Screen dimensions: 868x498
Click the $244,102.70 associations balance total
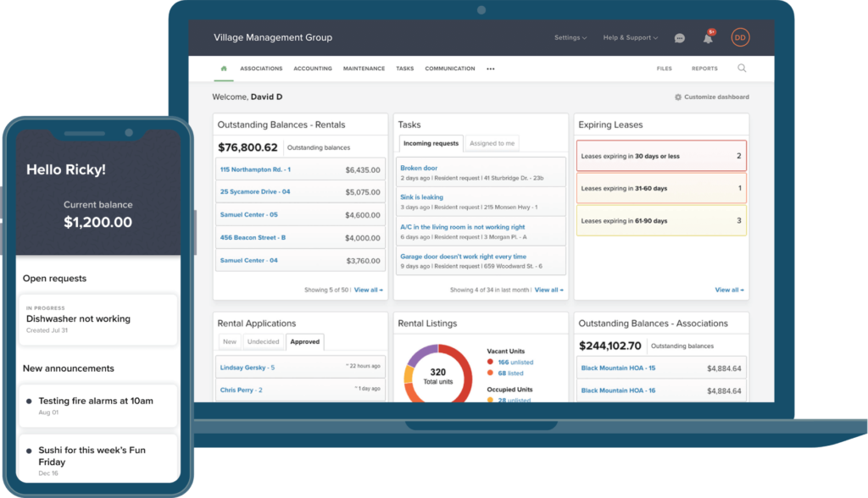point(609,346)
